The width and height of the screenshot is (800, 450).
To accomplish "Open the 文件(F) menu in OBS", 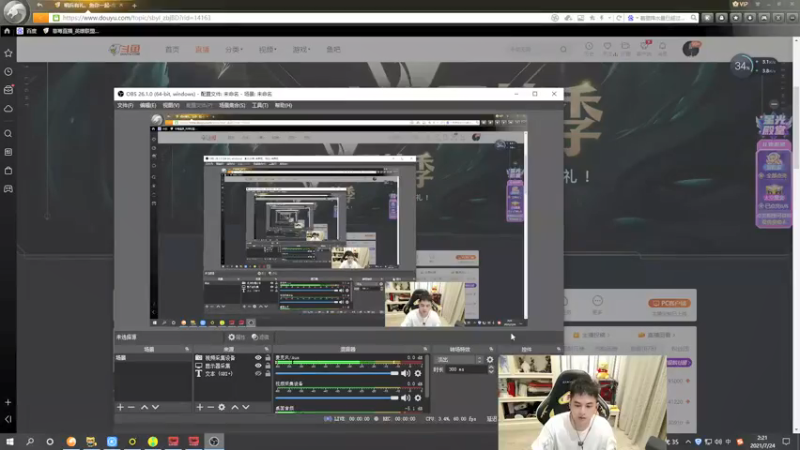I will (125, 106).
